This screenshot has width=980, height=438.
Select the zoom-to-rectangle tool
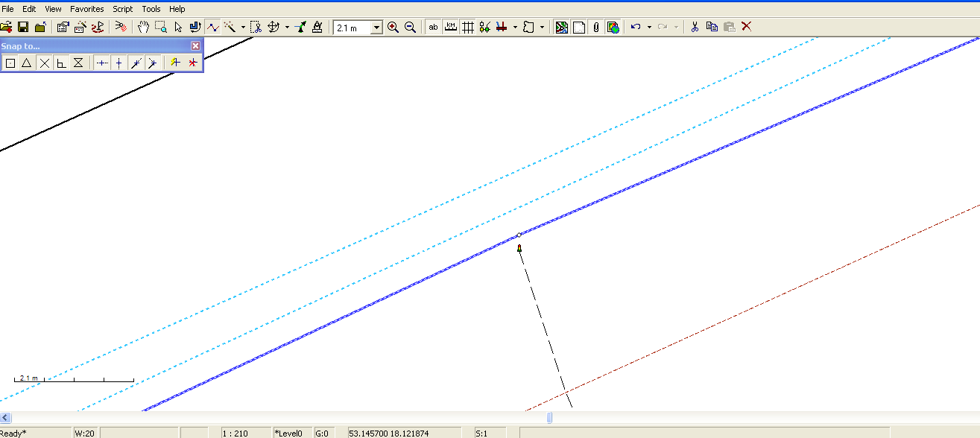(161, 27)
